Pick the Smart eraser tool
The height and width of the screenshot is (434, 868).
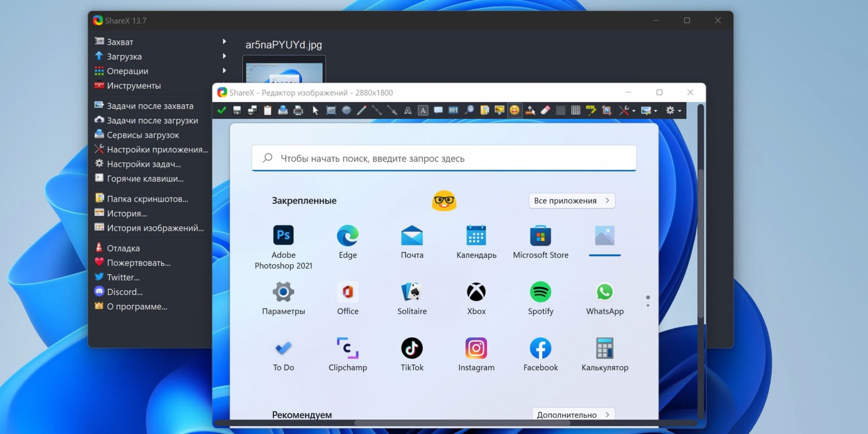click(545, 110)
